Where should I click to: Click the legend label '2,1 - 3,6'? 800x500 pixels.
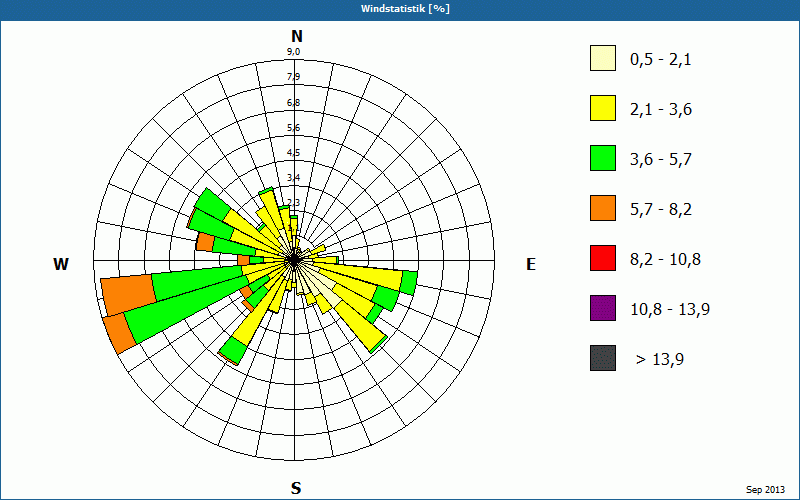tap(661, 110)
